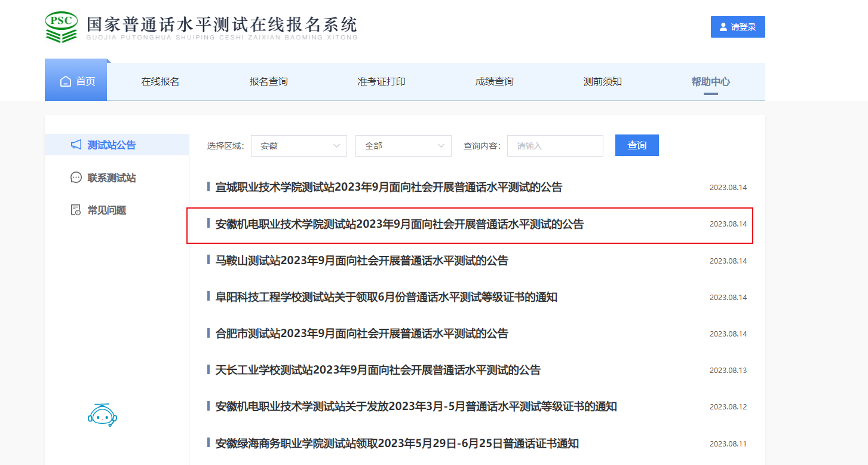Viewport: 868px width, 465px height.
Task: Open 天长工业学校测试站 announcement
Action: (378, 370)
